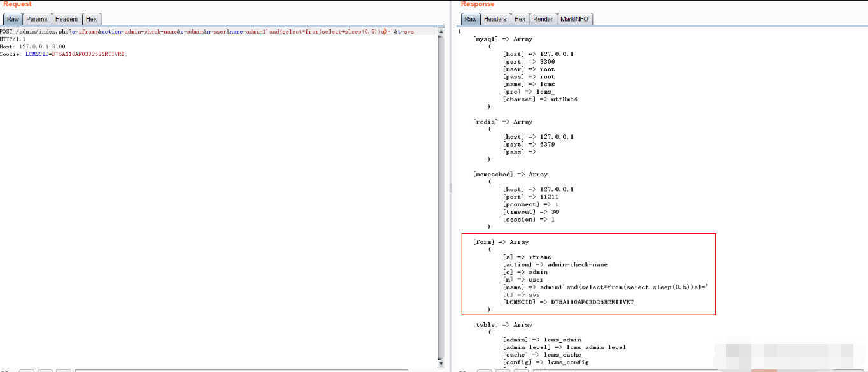Open the Render tab in Response pane
The image size is (868, 372).
[543, 19]
